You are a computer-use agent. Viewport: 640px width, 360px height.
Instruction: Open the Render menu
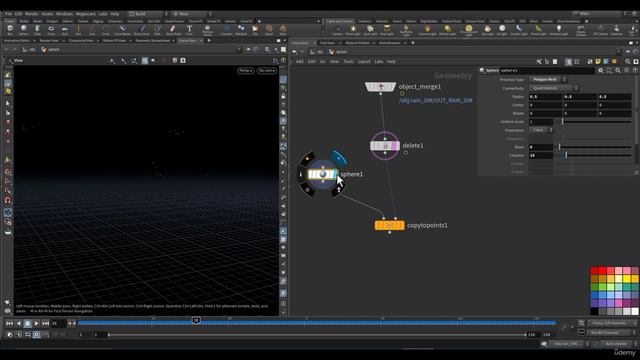click(x=32, y=13)
